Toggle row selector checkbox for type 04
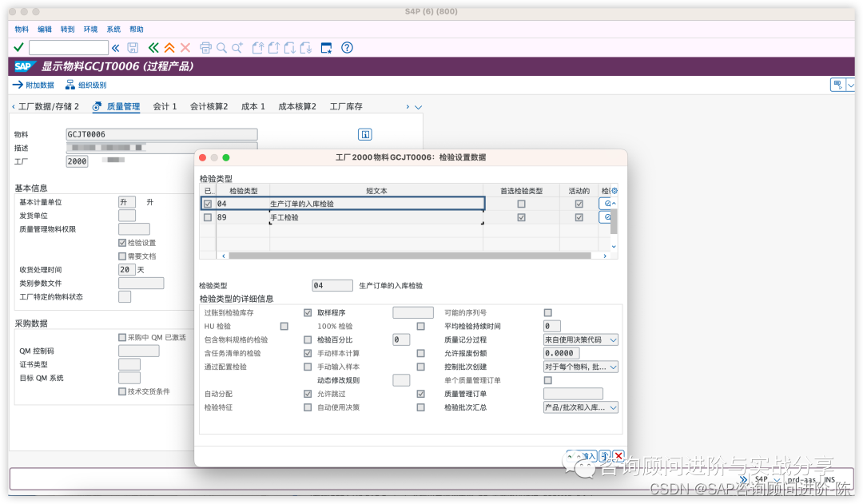Image resolution: width=863 pixels, height=504 pixels. [x=208, y=204]
